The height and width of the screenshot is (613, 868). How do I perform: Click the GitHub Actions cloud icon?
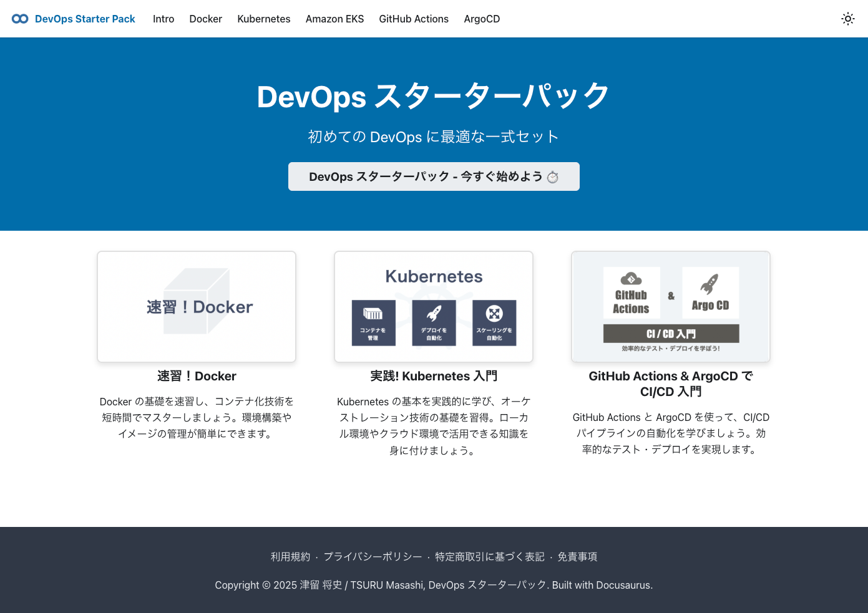[x=631, y=279]
